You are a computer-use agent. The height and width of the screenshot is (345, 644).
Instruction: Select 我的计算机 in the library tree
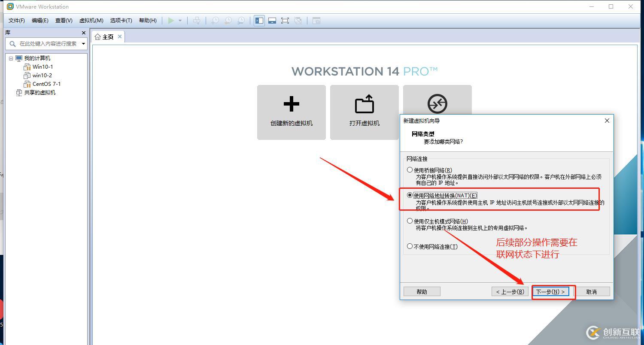(x=37, y=58)
